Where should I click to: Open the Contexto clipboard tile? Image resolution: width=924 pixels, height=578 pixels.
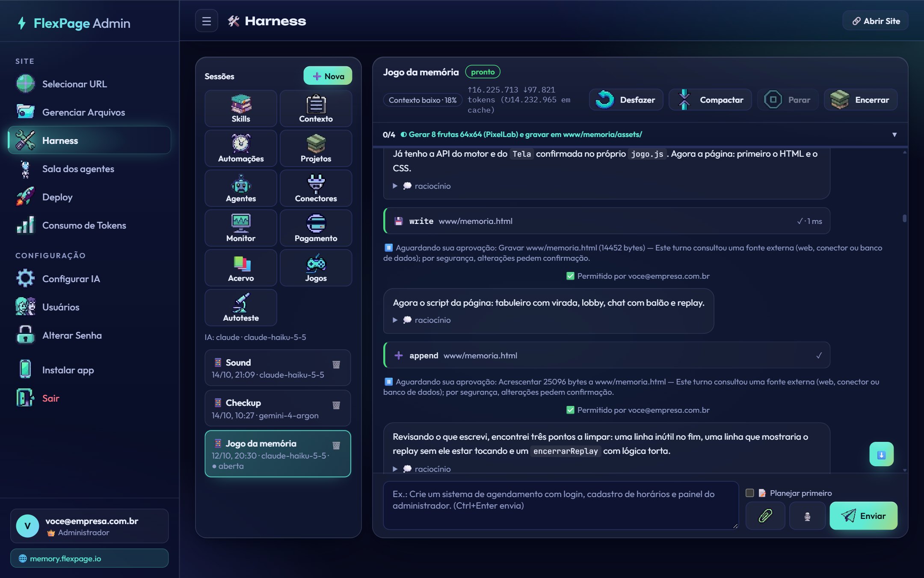(316, 108)
